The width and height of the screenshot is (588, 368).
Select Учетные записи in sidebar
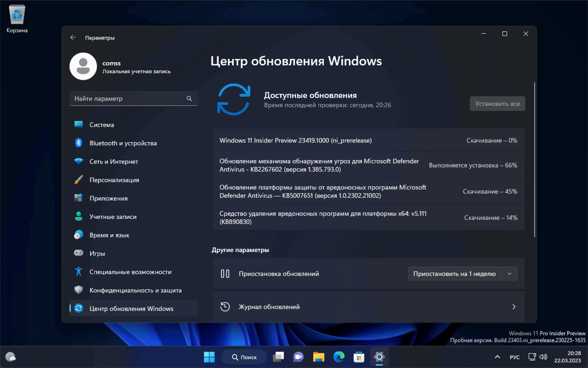115,216
